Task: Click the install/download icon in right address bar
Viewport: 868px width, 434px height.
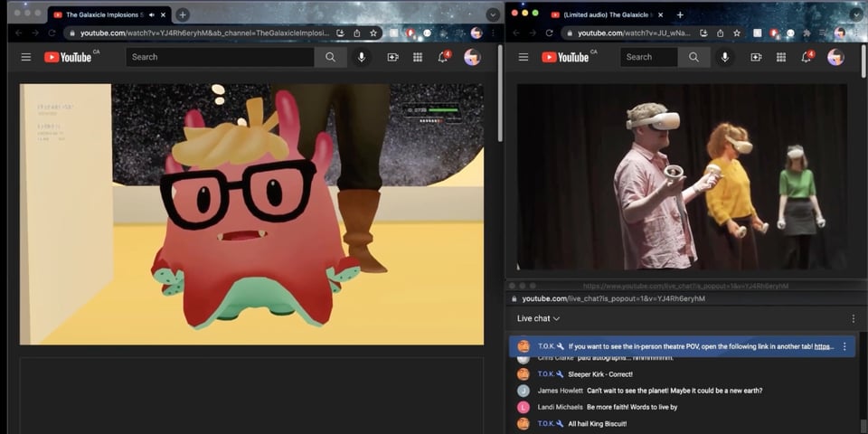Action: 703,33
